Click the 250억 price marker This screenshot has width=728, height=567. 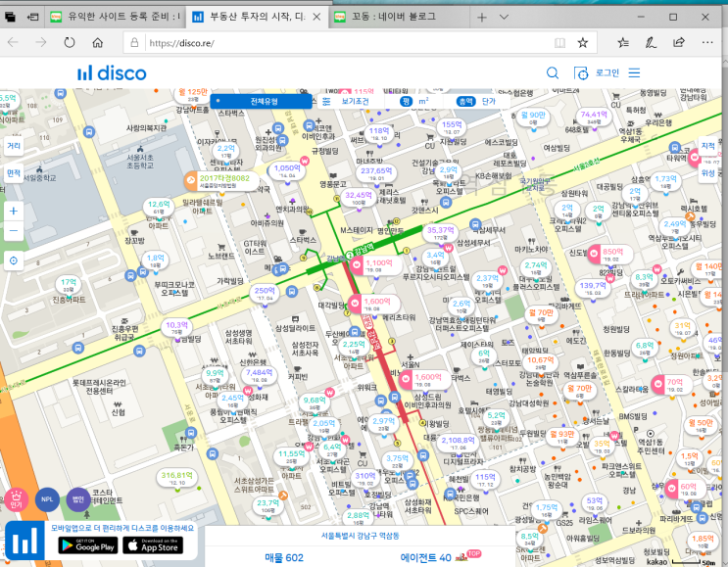265,293
